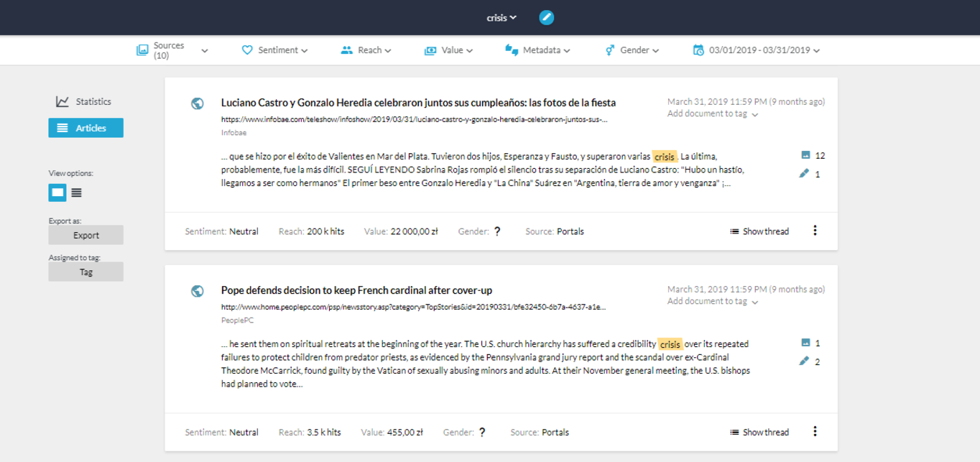Click the Export button
The width and height of the screenshot is (980, 462).
[85, 235]
